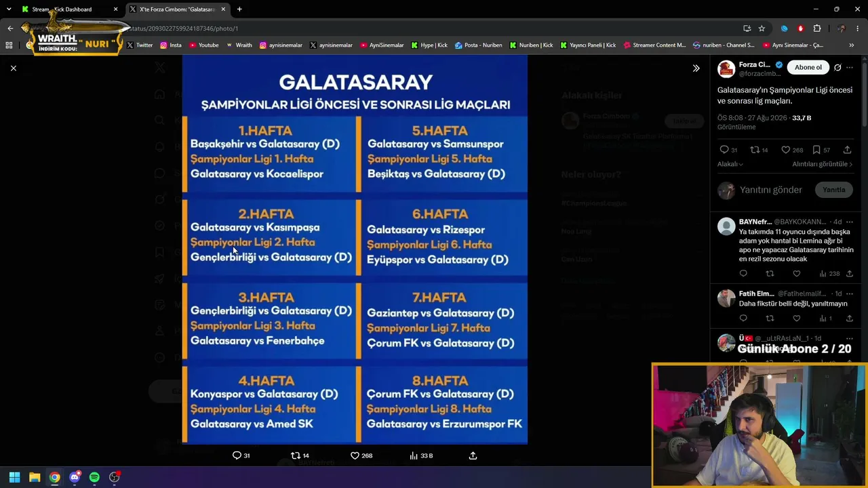This screenshot has width=868, height=488.
Task: Share the BAYNefr... comment
Action: point(850,274)
